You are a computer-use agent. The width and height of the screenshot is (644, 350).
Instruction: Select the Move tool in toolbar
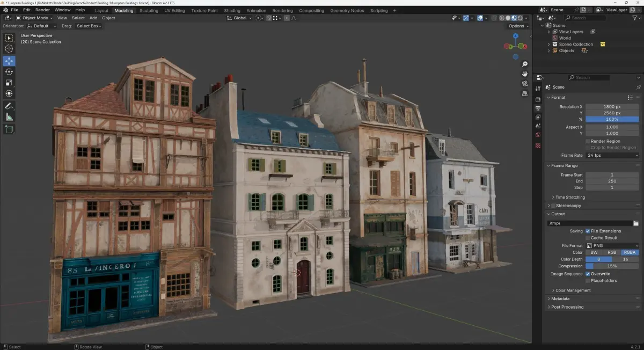[9, 61]
